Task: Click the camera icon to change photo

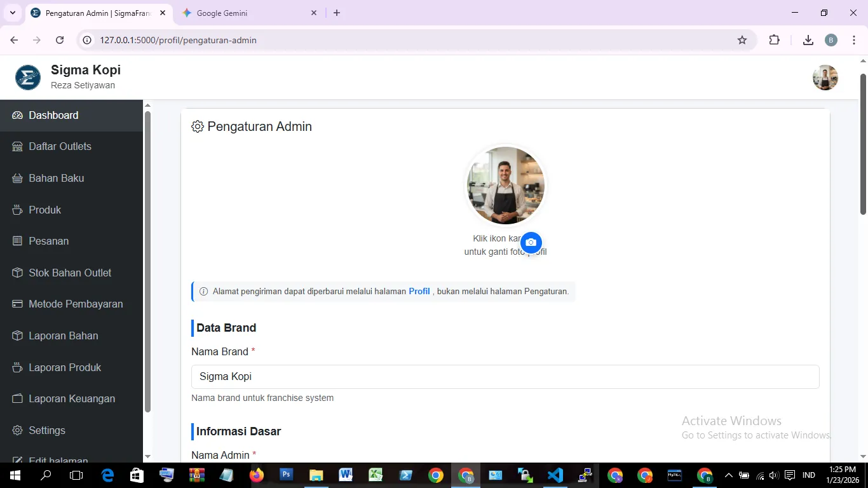Action: [531, 243]
